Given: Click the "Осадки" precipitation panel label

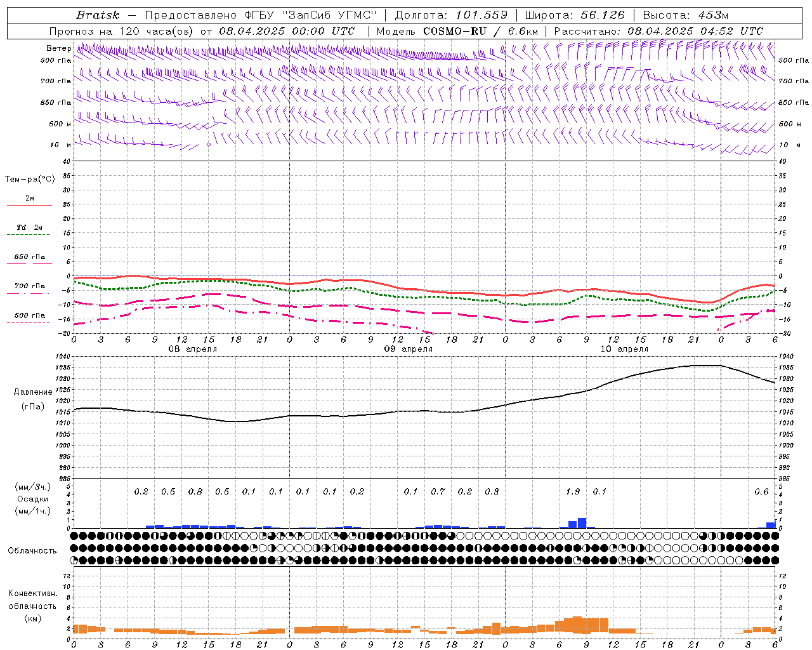Looking at the screenshot, I should click(32, 499).
